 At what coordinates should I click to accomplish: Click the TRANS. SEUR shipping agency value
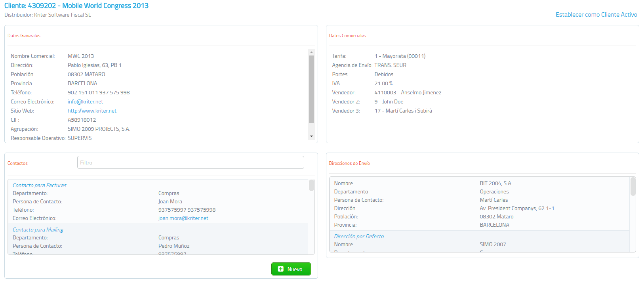(x=391, y=65)
